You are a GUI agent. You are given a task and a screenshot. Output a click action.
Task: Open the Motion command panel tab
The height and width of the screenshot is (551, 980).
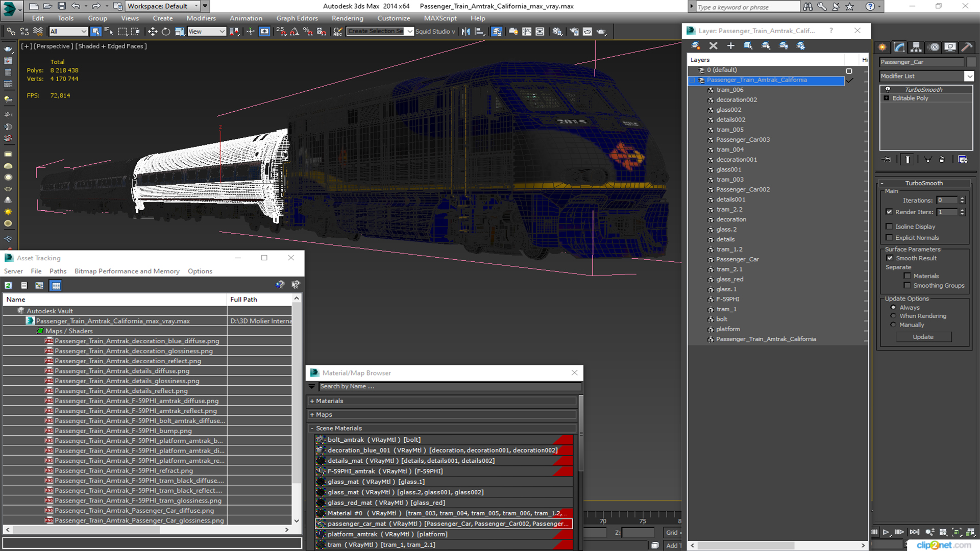coord(934,47)
